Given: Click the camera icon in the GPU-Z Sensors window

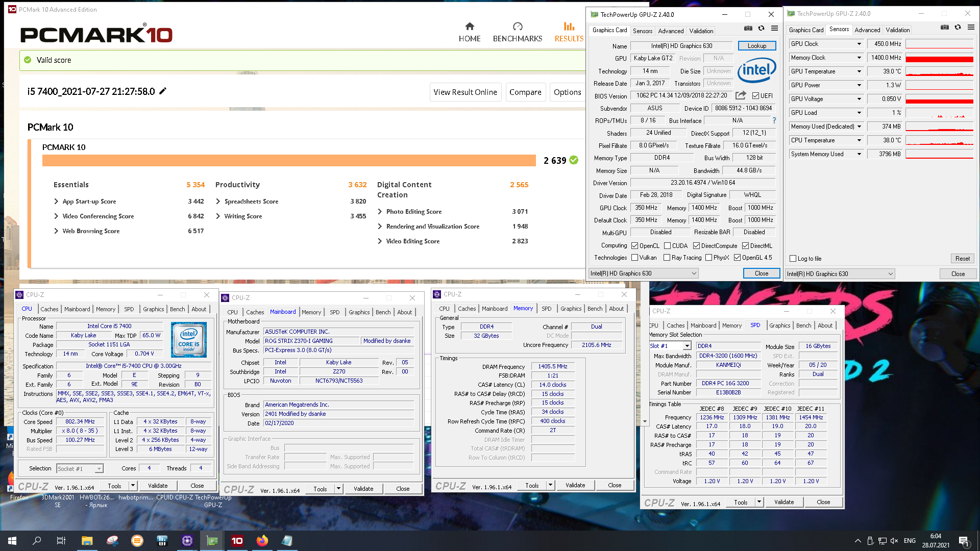Looking at the screenshot, I should [x=945, y=28].
